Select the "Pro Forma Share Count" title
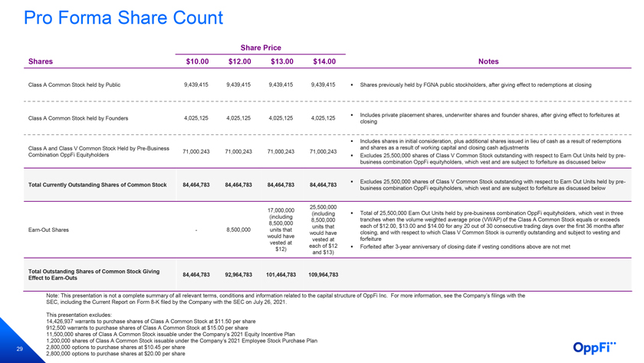 (123, 18)
